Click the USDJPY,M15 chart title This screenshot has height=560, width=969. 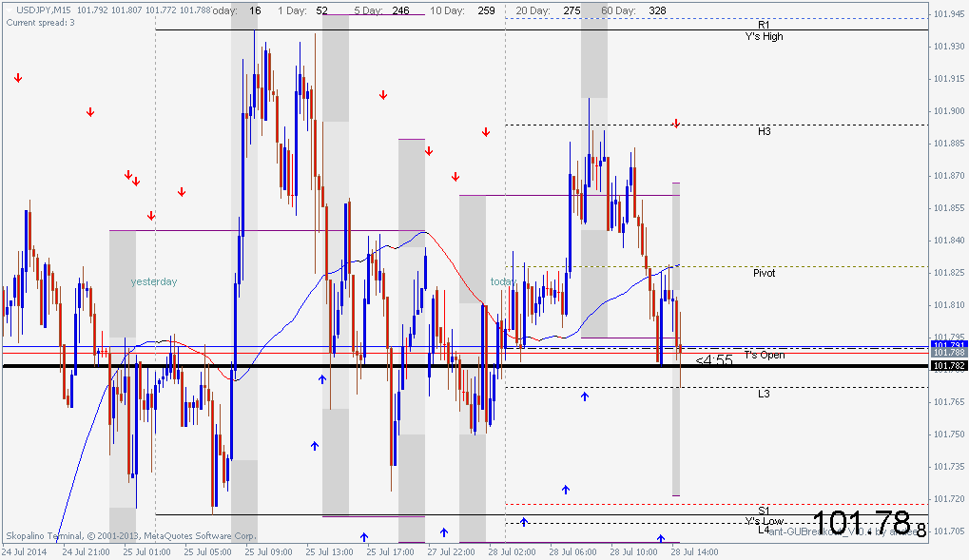pos(43,10)
